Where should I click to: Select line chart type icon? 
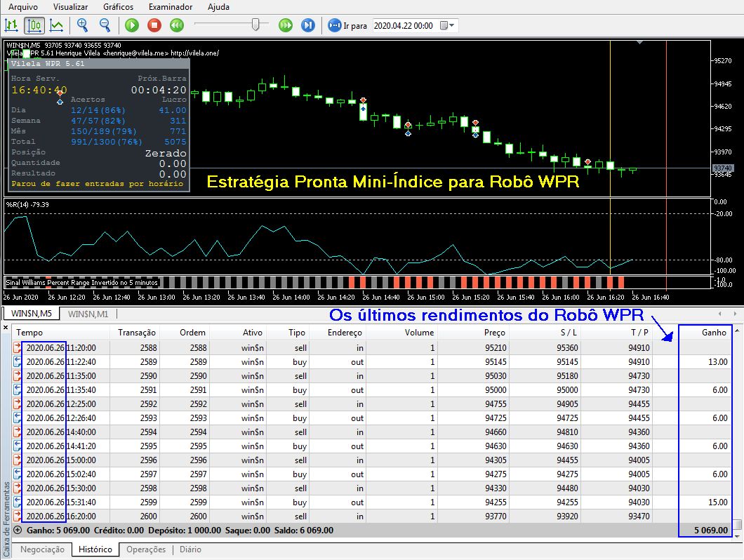pos(56,25)
